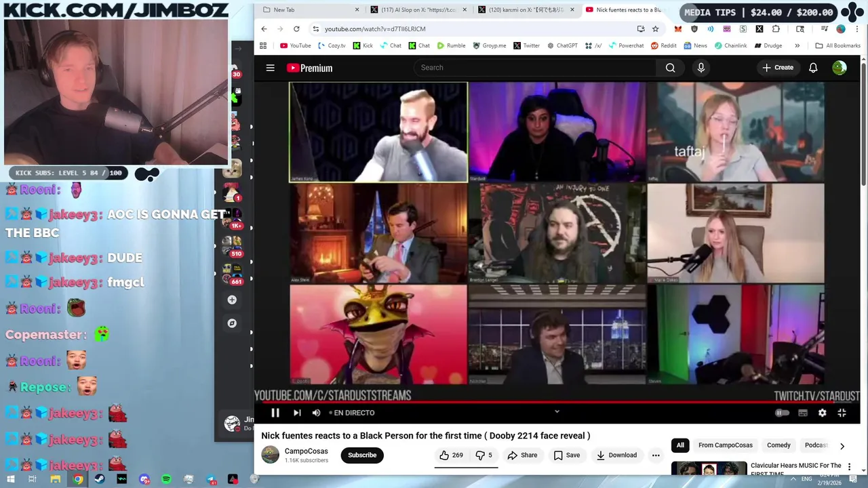
Task: Go to YouTube Premium home logo
Action: tap(309, 68)
